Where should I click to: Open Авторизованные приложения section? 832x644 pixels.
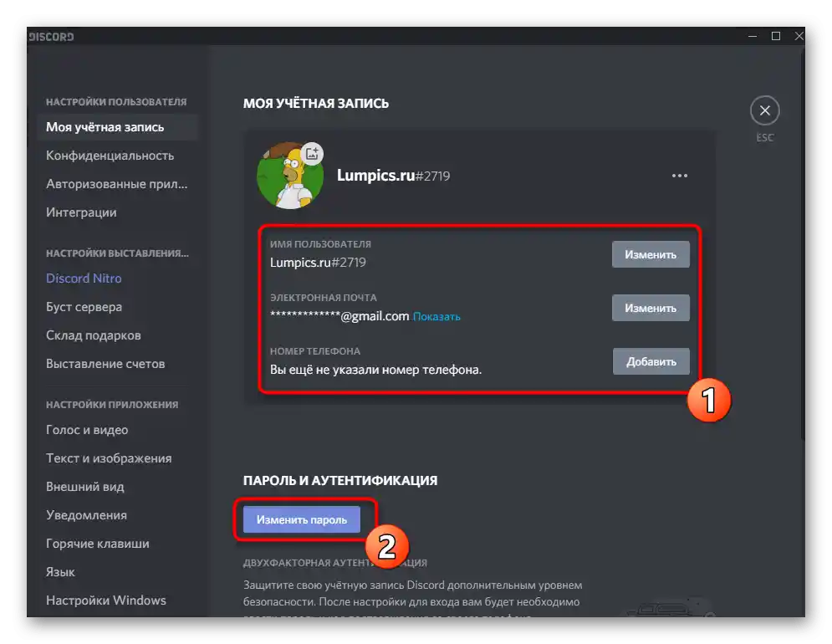pos(118,184)
